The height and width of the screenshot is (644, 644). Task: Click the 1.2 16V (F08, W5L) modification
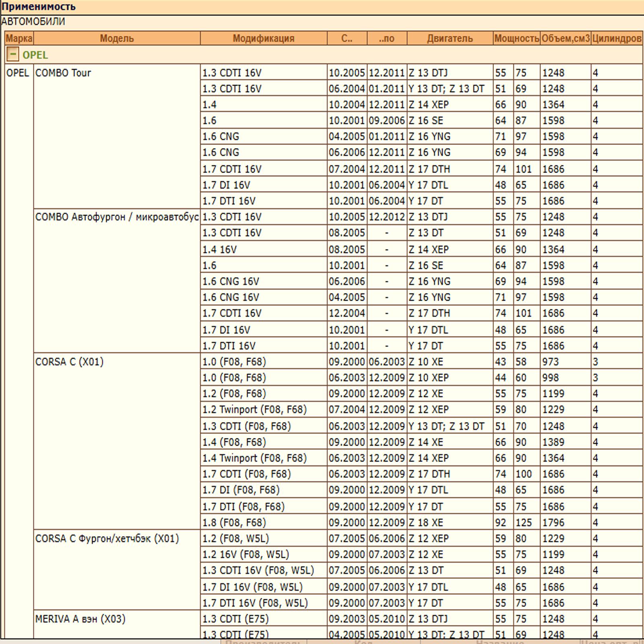246,555
